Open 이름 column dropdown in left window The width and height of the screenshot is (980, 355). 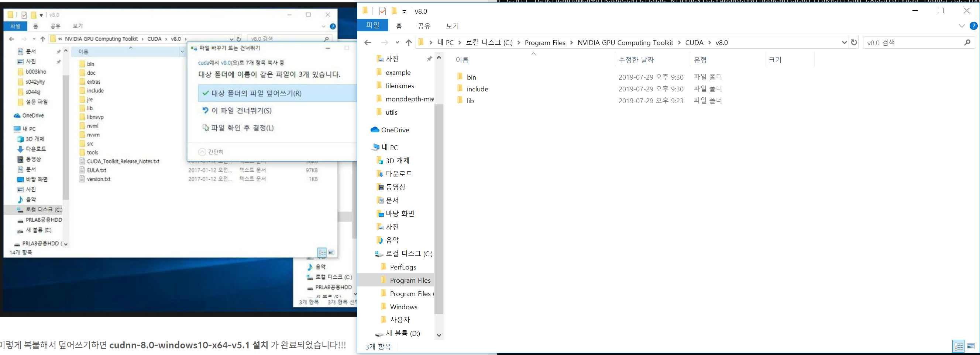point(182,52)
